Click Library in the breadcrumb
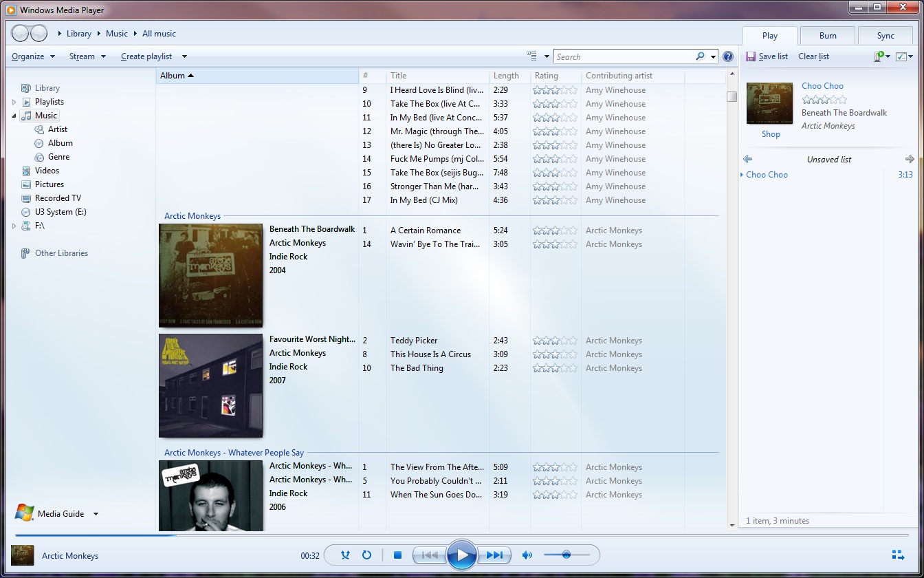924x578 pixels. tap(79, 33)
